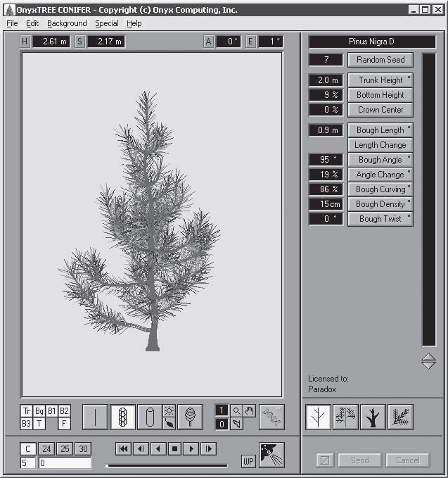448x478 pixels.
Task: Toggle the B1 branch visibility box
Action: tap(51, 411)
